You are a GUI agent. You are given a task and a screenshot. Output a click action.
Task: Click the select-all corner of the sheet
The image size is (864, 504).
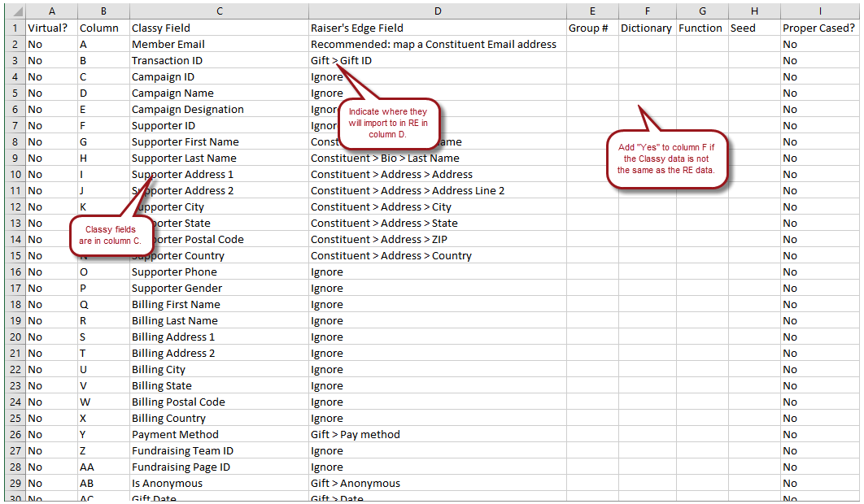[15, 11]
